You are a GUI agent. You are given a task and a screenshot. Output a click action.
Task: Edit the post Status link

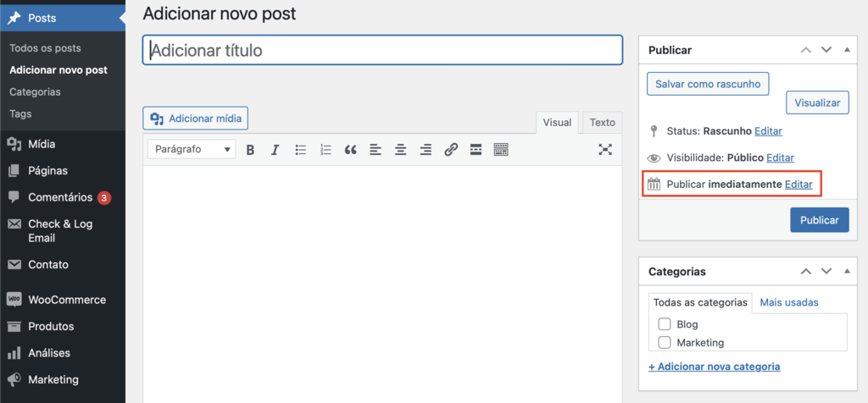(768, 131)
